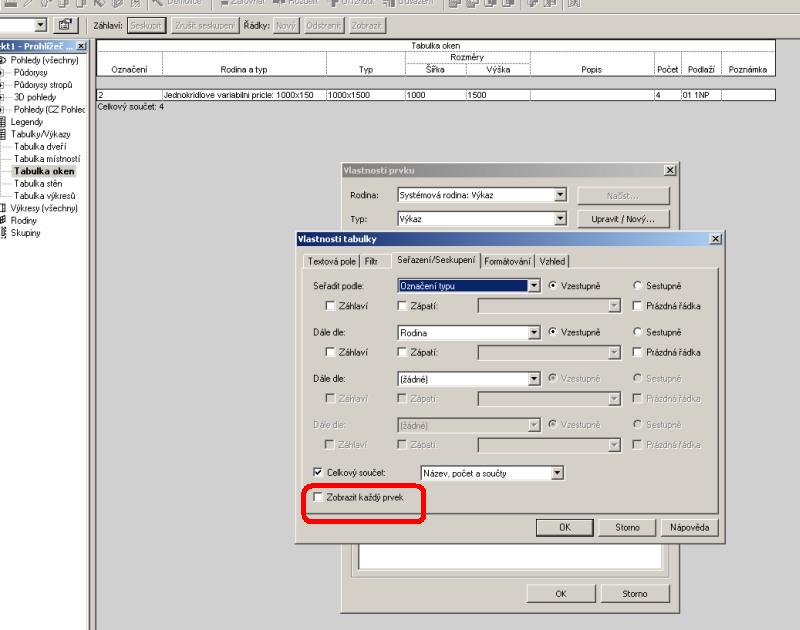Close the Vlastnosti prvku dialog
800x630 pixels.
(x=670, y=170)
